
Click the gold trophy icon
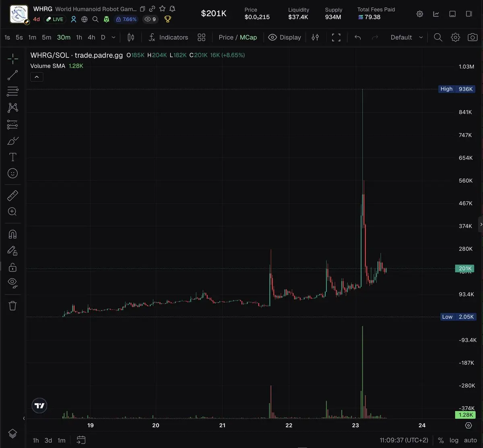[168, 19]
